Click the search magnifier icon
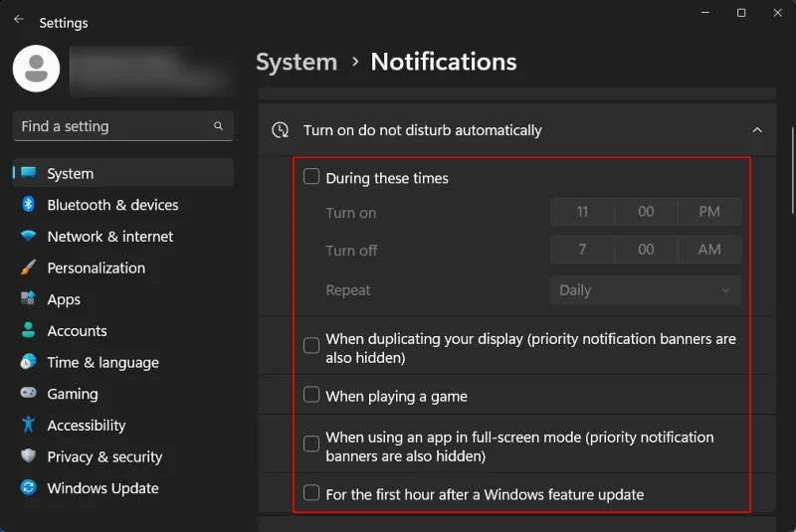Image resolution: width=796 pixels, height=532 pixels. tap(218, 125)
